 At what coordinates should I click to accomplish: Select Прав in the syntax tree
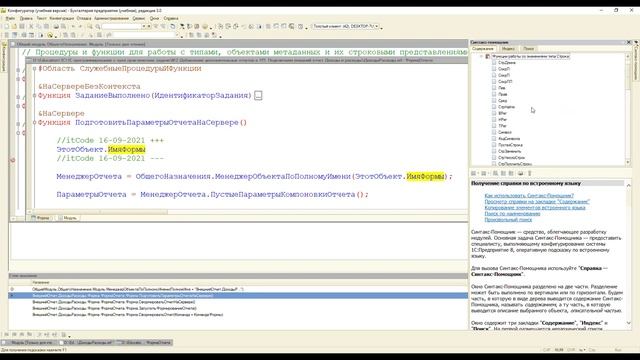[503, 94]
